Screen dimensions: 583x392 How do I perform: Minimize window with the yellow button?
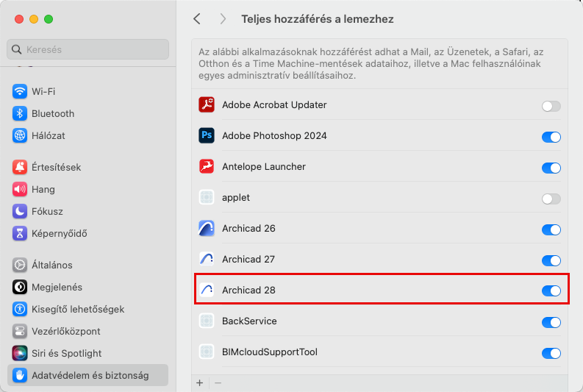coord(34,19)
